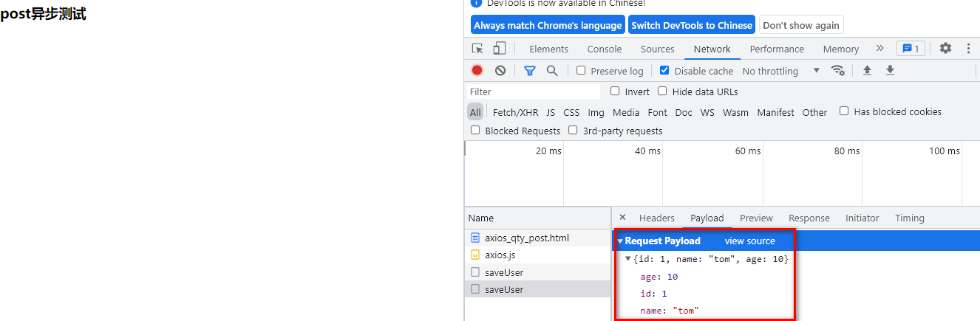The image size is (980, 321).
Task: Enable the Blocked Requests checkbox
Action: pos(475,131)
